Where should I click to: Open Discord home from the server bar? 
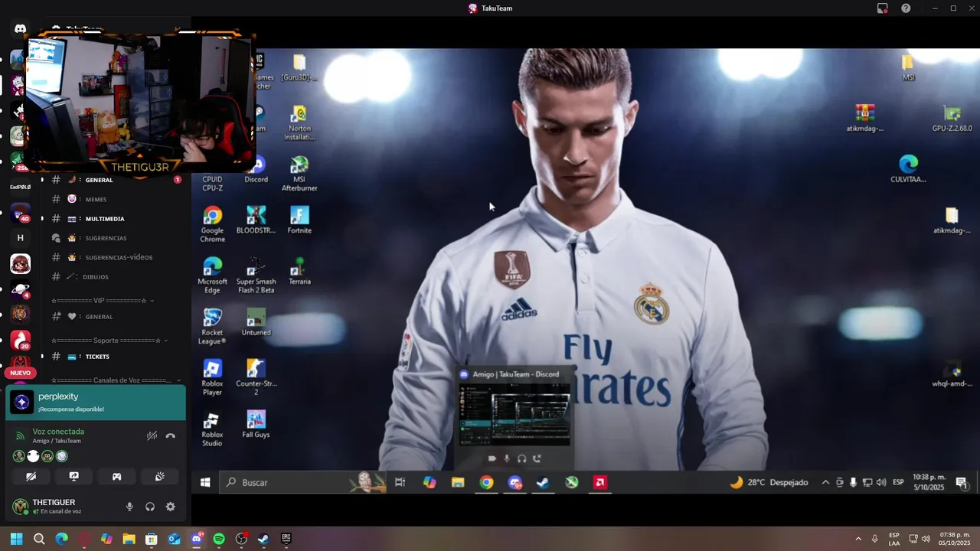[20, 29]
